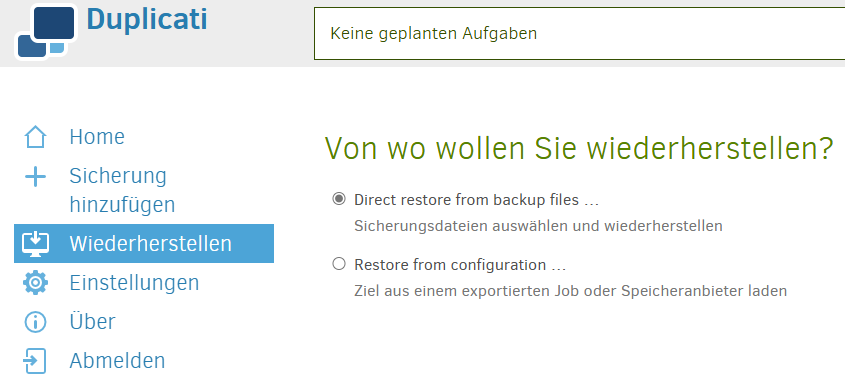Click the Direct restore from backup files label
This screenshot has width=845, height=385.
476,200
